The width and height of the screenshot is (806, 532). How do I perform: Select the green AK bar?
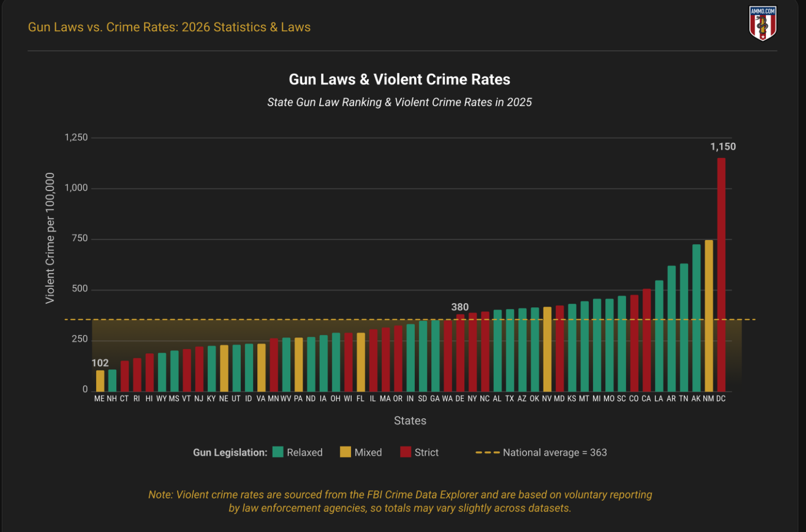click(x=696, y=318)
